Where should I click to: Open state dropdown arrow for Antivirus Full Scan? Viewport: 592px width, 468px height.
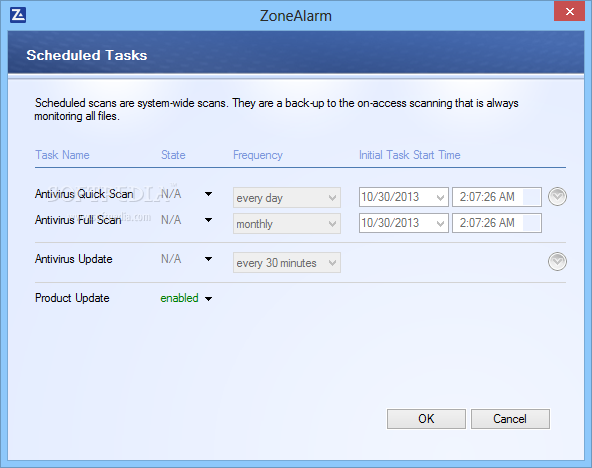[x=208, y=220]
